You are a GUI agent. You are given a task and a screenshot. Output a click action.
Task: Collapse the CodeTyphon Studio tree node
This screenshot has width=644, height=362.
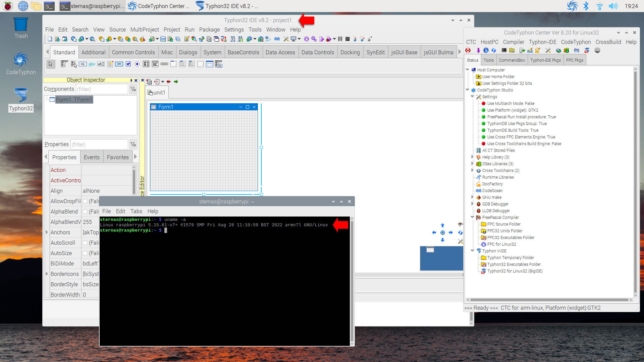click(x=468, y=90)
